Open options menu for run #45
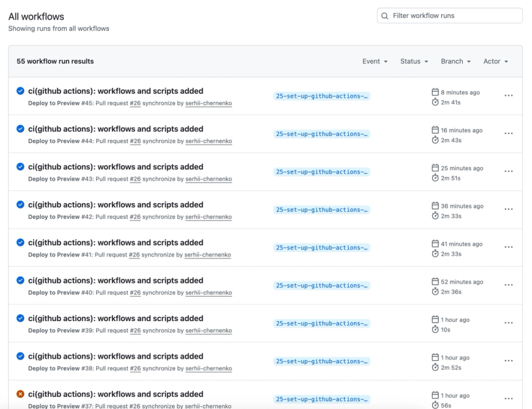The height and width of the screenshot is (409, 532). [x=509, y=96]
